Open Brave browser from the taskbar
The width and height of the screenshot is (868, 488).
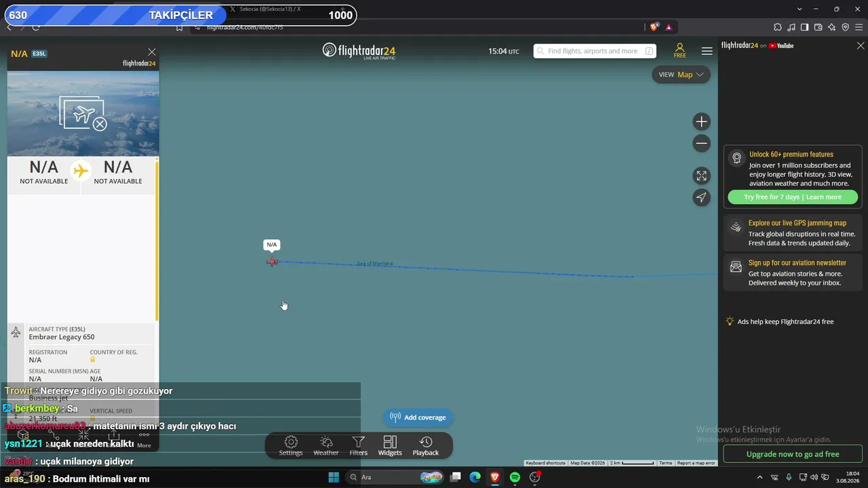pyautogui.click(x=495, y=477)
